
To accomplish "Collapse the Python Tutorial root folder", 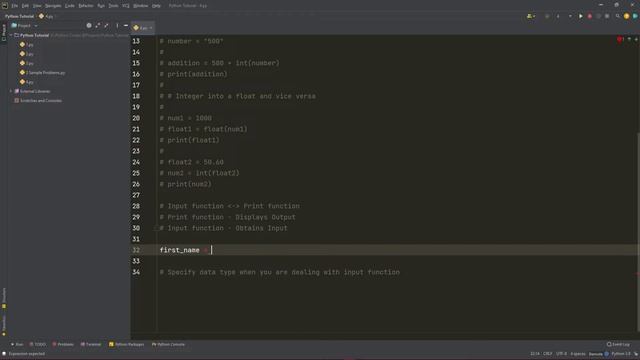I will (x=11, y=36).
